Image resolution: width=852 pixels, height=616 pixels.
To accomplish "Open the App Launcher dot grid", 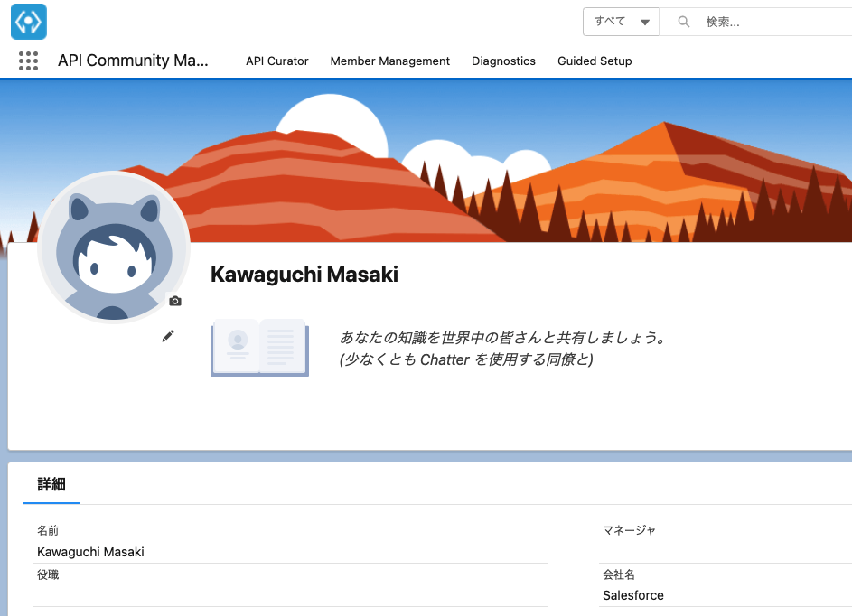I will pyautogui.click(x=28, y=61).
